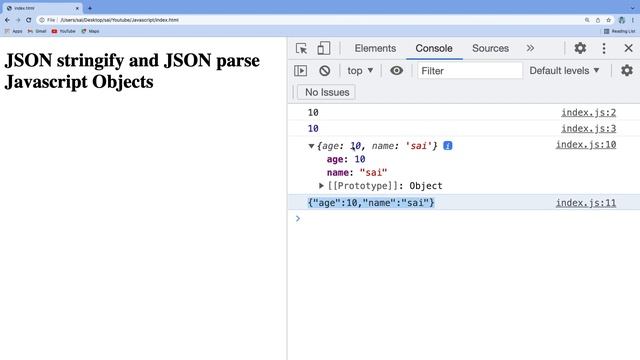
Task: Go forward in browser history
Action: tap(18, 20)
